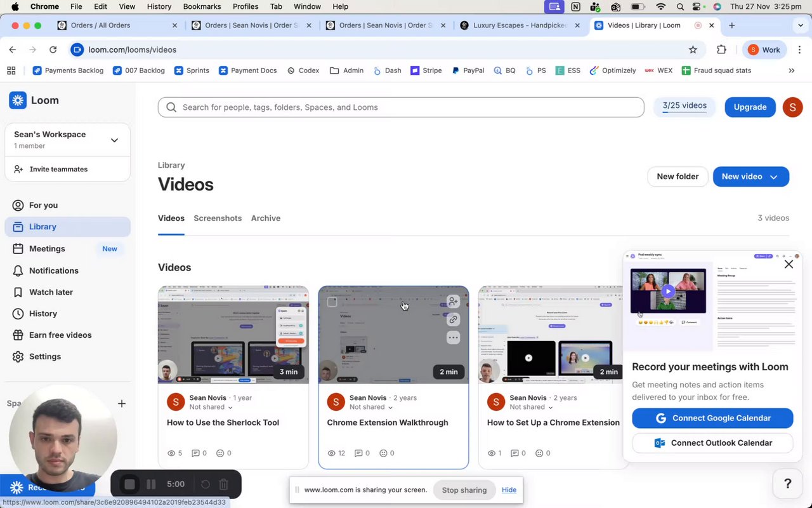This screenshot has width=812, height=508.
Task: Open macOS Spotlight search in menu bar
Action: click(680, 6)
